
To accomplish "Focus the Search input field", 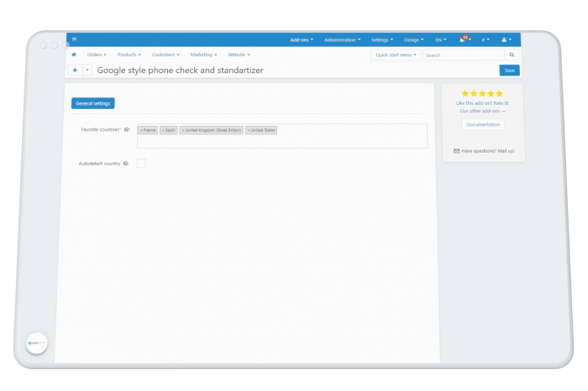I will pos(465,55).
